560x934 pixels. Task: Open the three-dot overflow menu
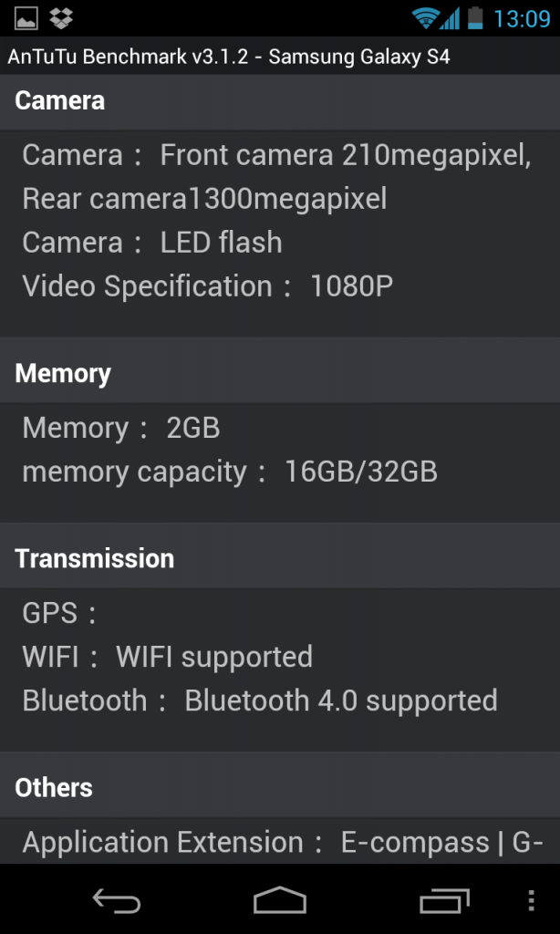[532, 901]
